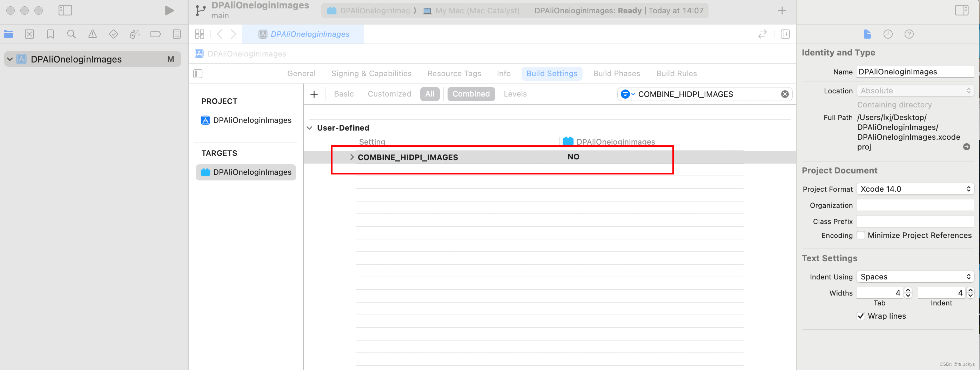Clear the COMBINE_HIDPI_IMAGES search filter

click(785, 94)
